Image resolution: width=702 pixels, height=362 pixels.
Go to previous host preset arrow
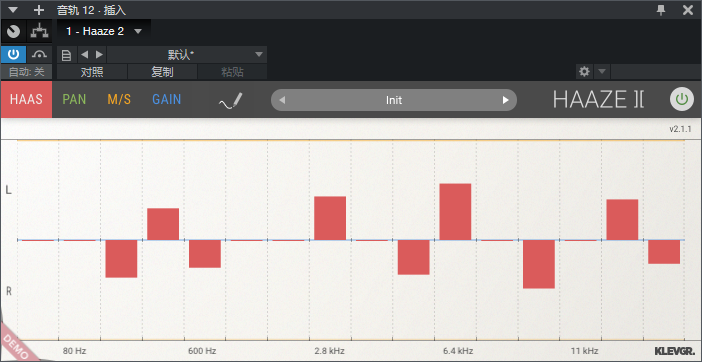coord(84,55)
